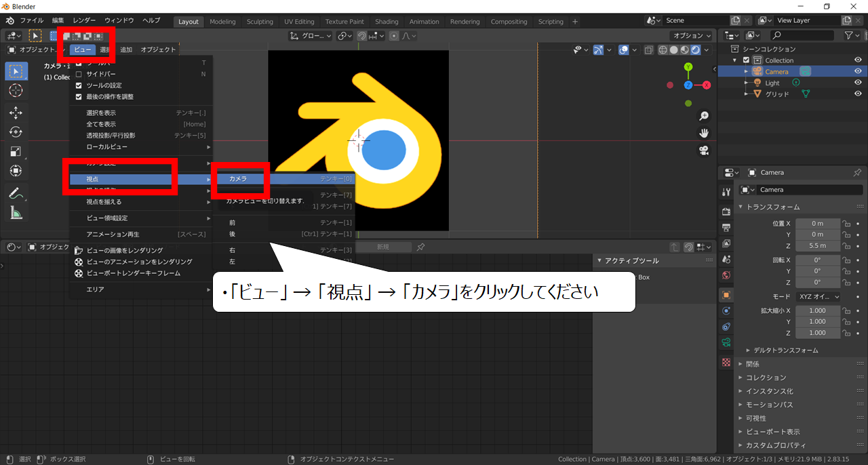
Task: Switch to the Sculpting workspace tab
Action: [260, 22]
